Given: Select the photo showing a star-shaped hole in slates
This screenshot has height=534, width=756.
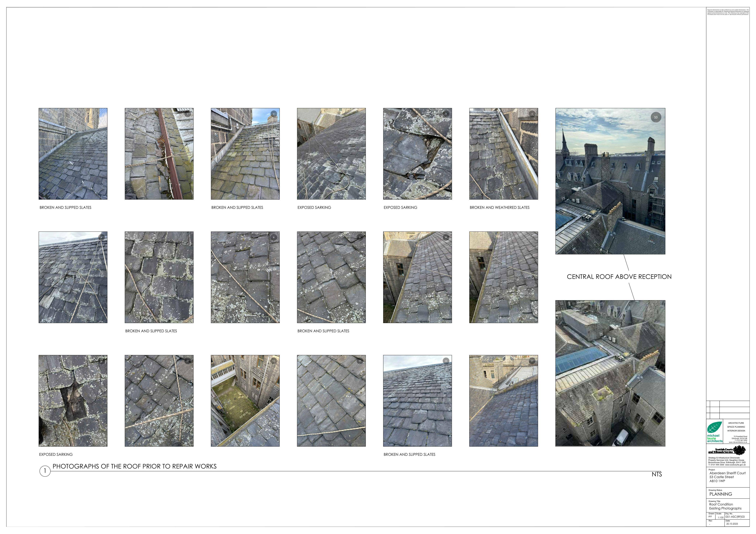Looking at the screenshot, I should click(73, 401).
